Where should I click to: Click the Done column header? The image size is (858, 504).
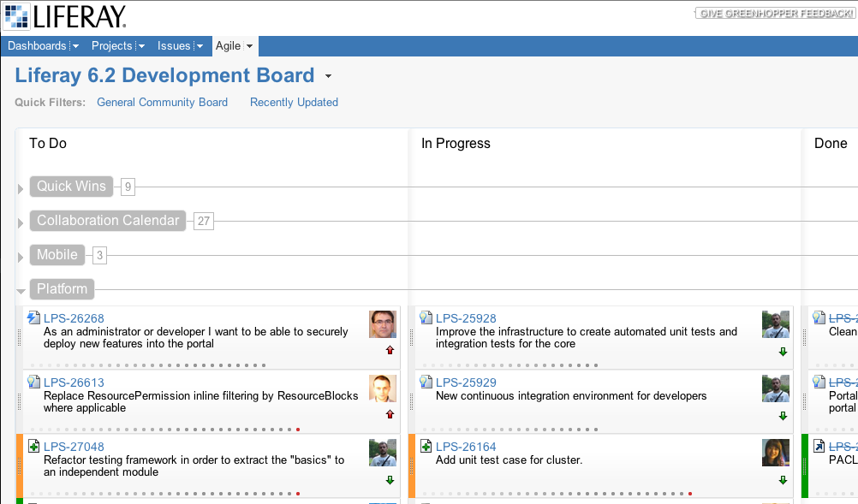(x=831, y=143)
